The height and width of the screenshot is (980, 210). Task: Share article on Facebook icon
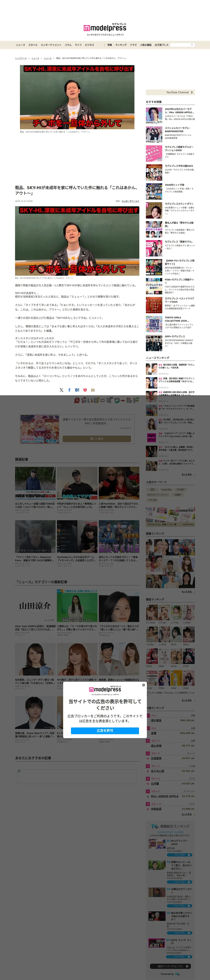[69, 390]
